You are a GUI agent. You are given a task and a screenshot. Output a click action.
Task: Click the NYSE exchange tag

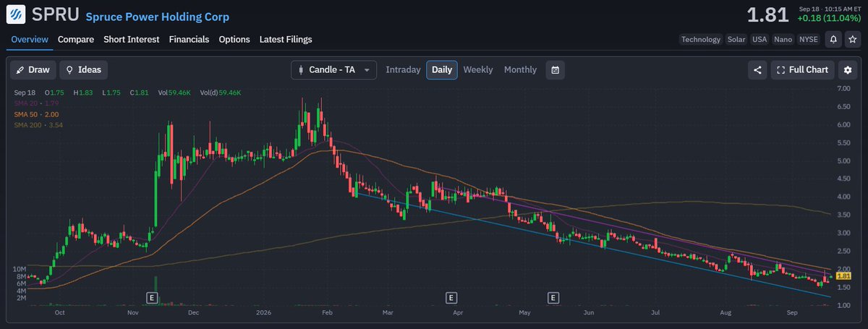(x=809, y=40)
